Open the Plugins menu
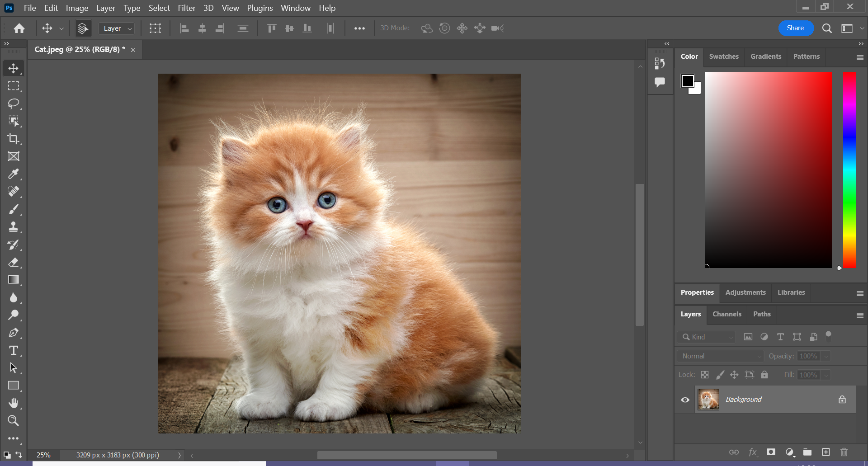 point(260,8)
